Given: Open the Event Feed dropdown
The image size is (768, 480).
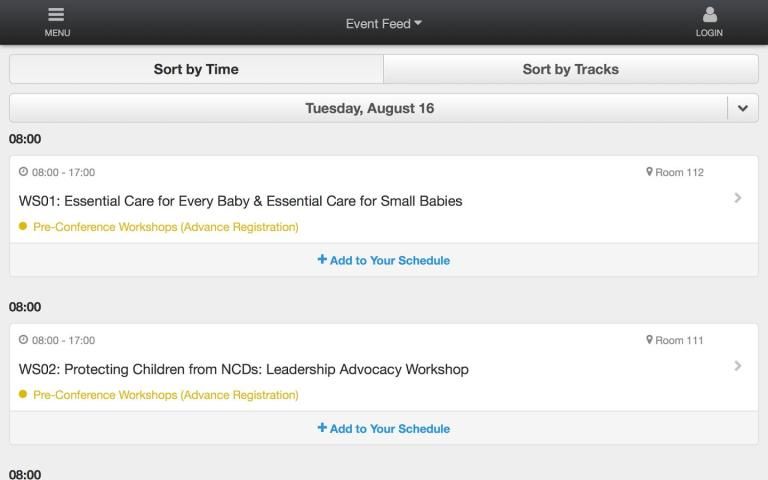Looking at the screenshot, I should pyautogui.click(x=384, y=24).
